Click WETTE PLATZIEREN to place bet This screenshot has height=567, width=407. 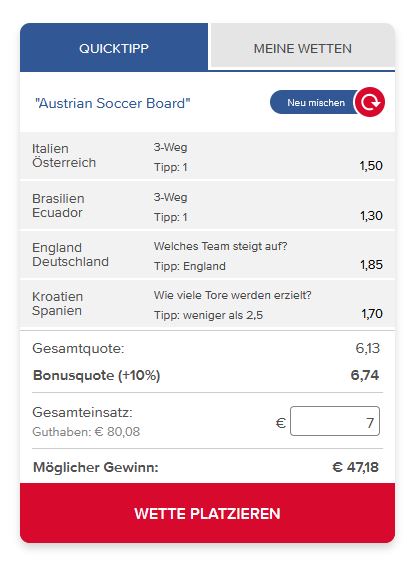207,513
